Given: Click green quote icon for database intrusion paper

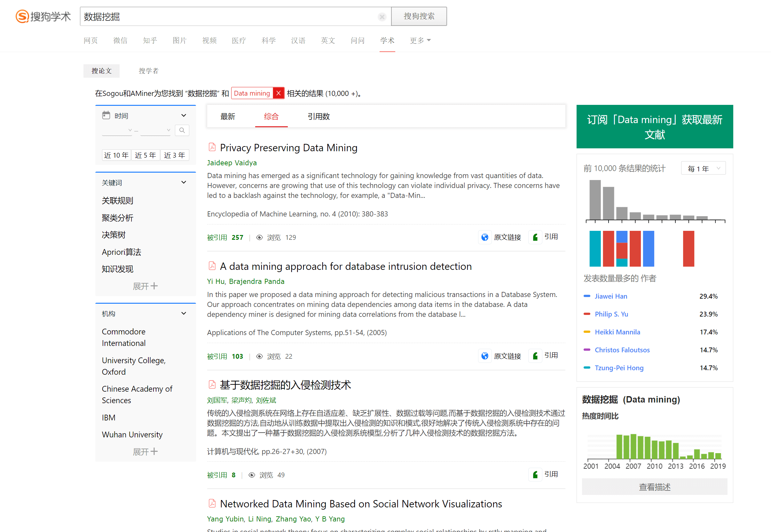Looking at the screenshot, I should click(x=535, y=356).
